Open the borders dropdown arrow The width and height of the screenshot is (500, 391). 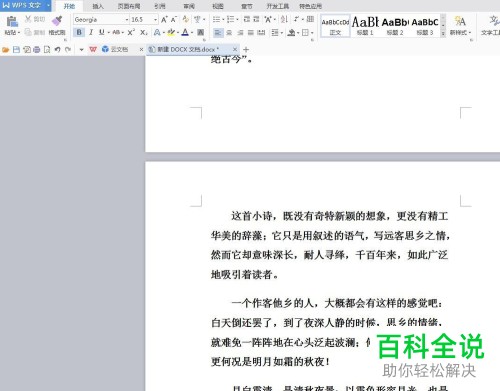312,33
